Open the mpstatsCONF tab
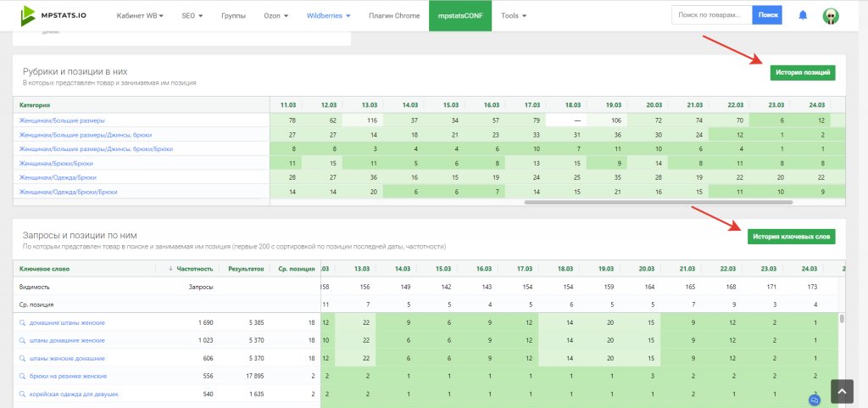Image resolution: width=868 pixels, height=408 pixels. [460, 15]
